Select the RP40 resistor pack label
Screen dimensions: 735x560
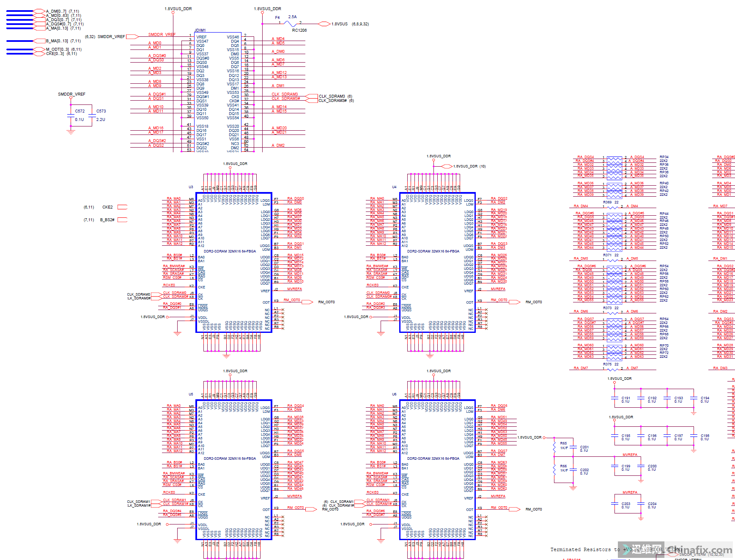[x=664, y=183]
